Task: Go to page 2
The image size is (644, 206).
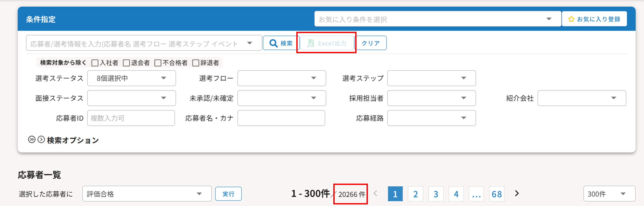Action: coord(415,194)
